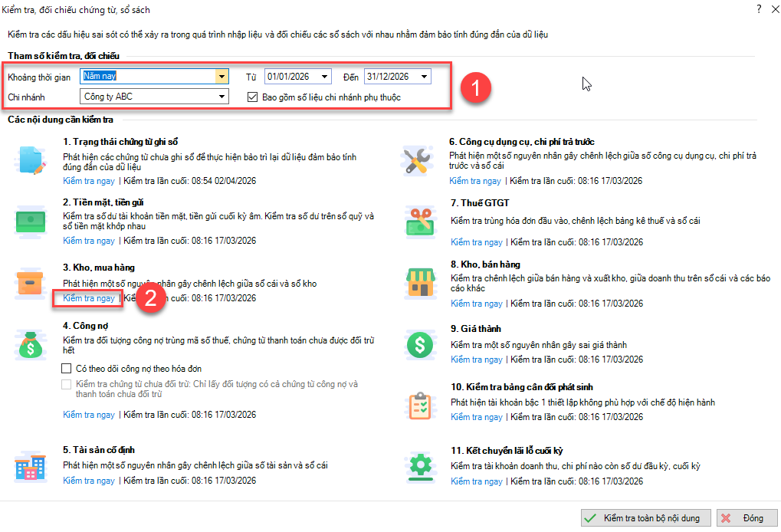The height and width of the screenshot is (532, 781).
Task: Click the green gear icon for Kết chuyển lãi lỗ
Action: (x=421, y=468)
